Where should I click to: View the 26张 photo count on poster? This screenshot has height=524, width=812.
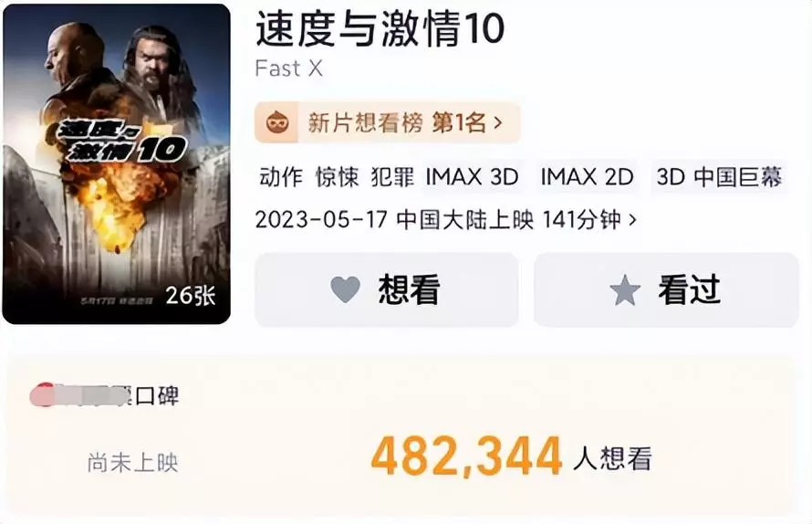pyautogui.click(x=190, y=296)
